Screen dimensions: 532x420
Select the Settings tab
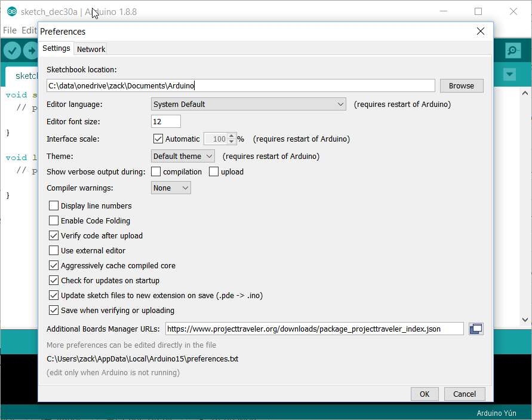56,48
